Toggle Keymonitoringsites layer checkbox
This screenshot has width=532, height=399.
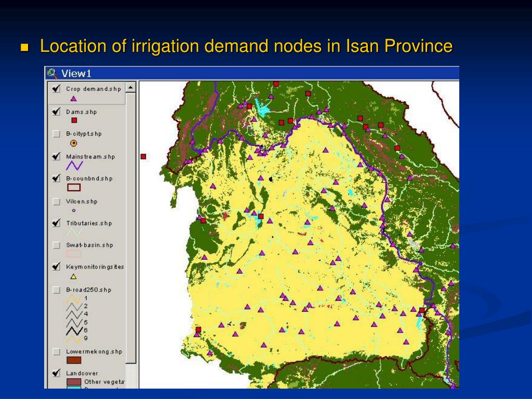(x=56, y=267)
